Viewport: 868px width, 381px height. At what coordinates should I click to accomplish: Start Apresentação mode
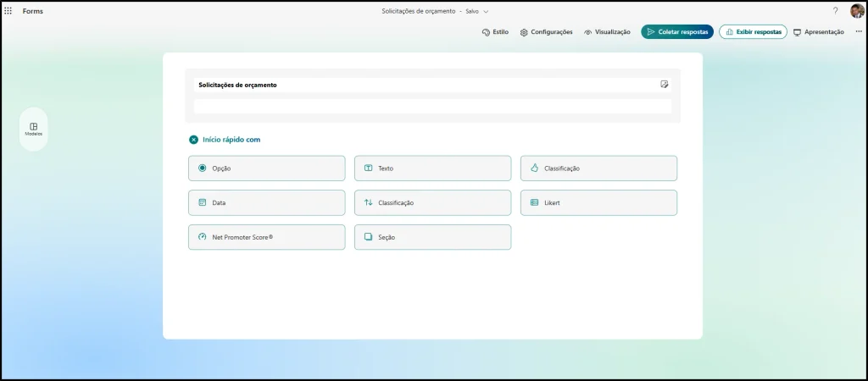pos(818,32)
